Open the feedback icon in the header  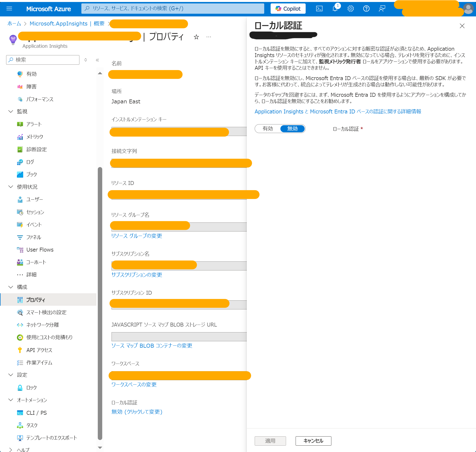coord(382,9)
